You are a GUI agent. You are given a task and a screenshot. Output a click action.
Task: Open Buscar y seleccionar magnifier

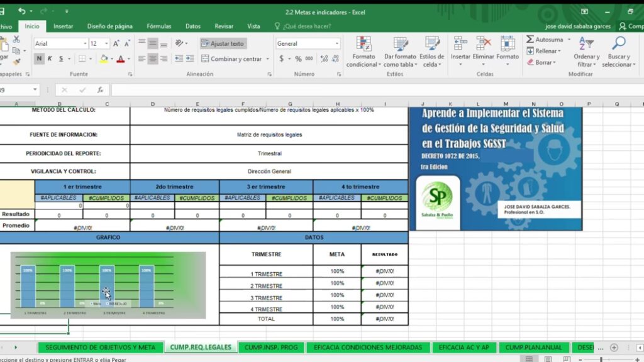[618, 44]
